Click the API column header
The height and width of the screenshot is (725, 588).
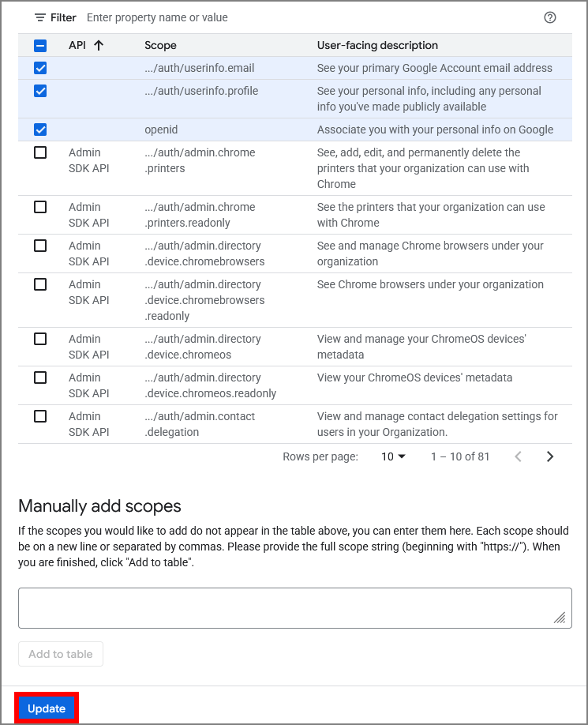pos(77,45)
